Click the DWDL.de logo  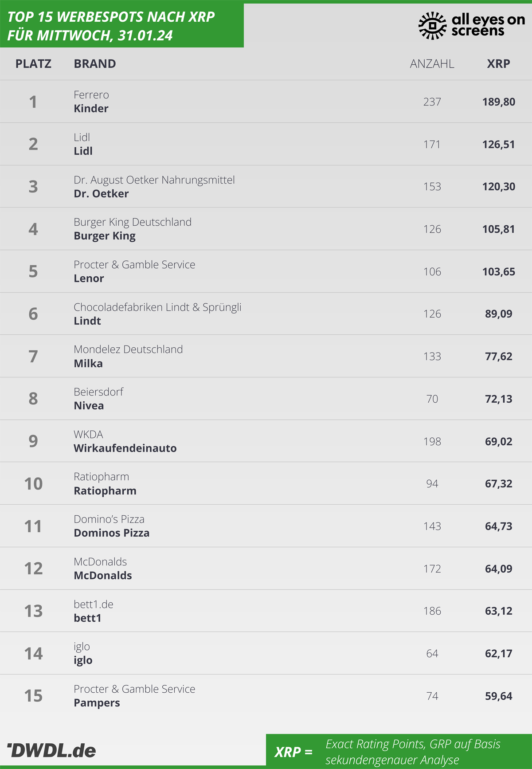[51, 750]
